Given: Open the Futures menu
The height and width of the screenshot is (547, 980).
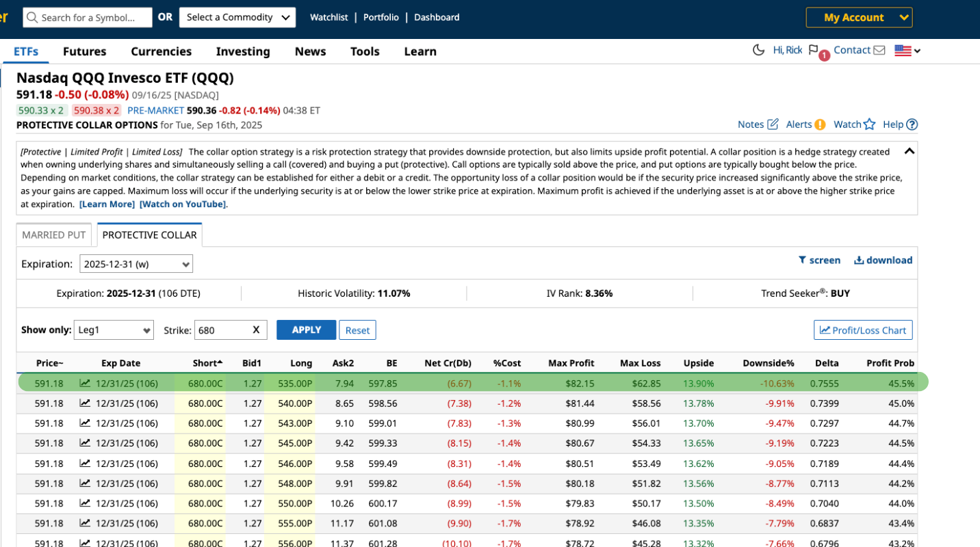Looking at the screenshot, I should click(84, 51).
